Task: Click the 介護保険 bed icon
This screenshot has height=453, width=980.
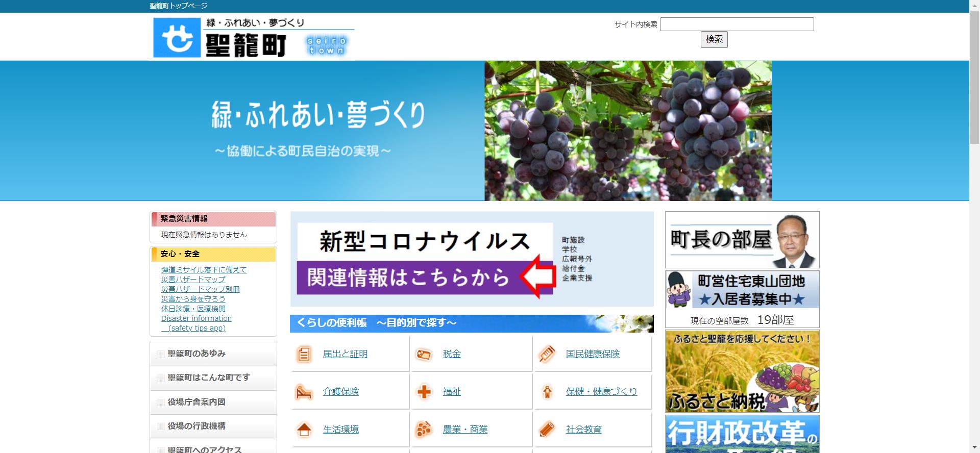Action: [x=304, y=392]
